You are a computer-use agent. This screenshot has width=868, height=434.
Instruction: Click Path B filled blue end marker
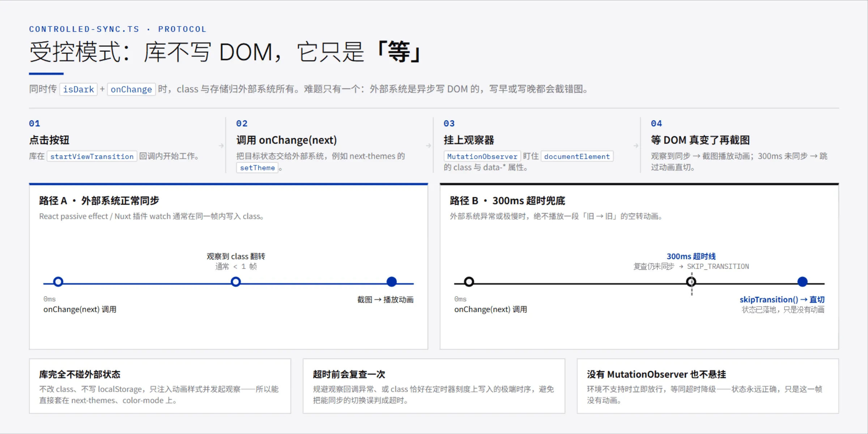pyautogui.click(x=803, y=282)
